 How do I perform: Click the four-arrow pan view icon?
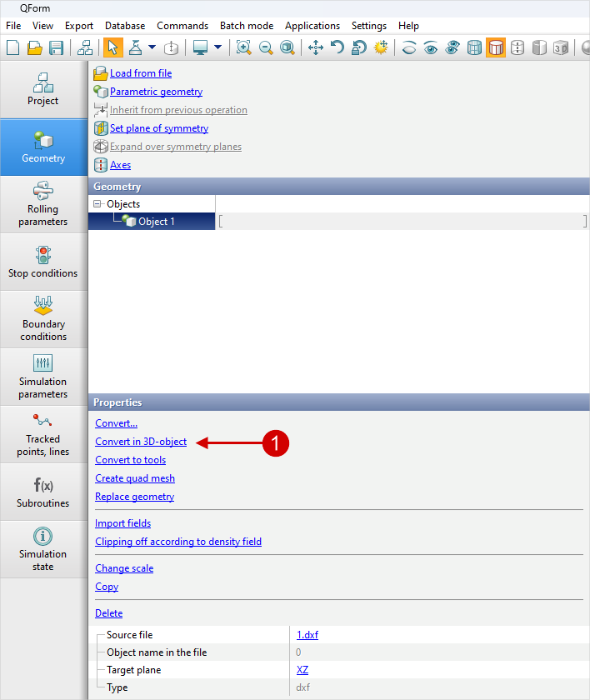point(315,47)
